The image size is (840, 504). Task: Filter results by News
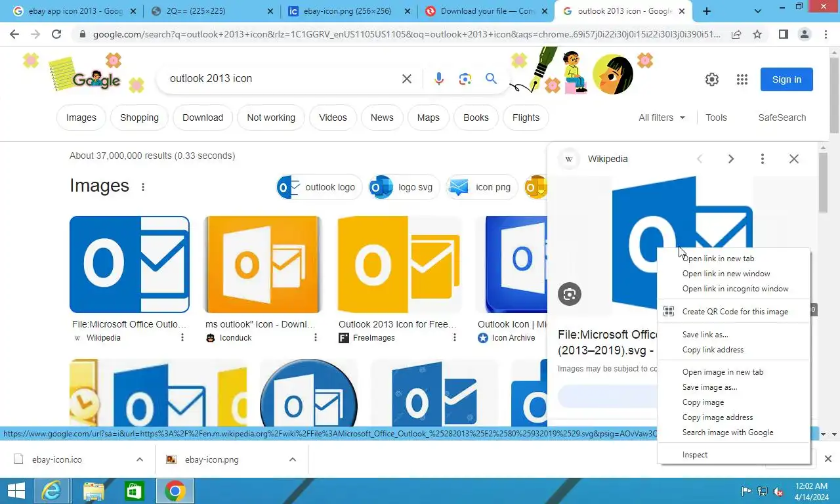(382, 117)
